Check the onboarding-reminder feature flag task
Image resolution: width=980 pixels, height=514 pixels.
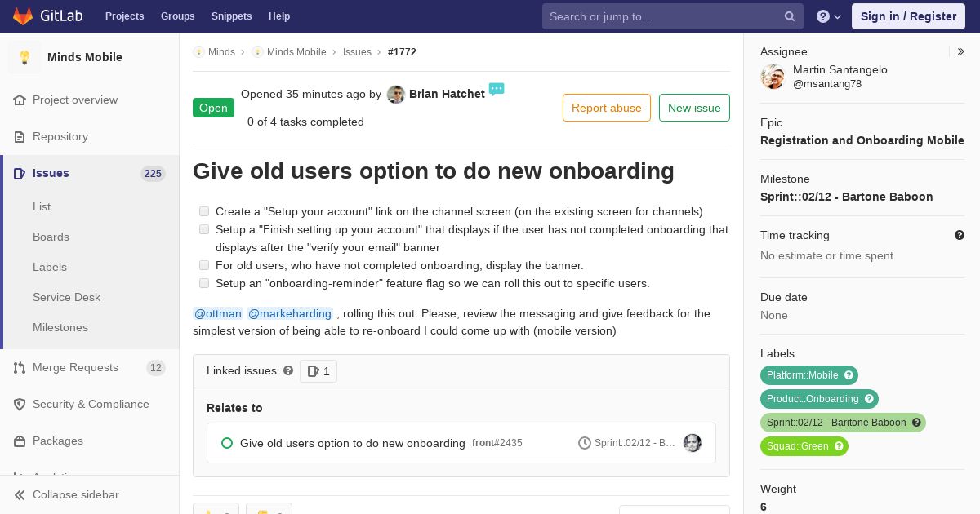[x=204, y=283]
